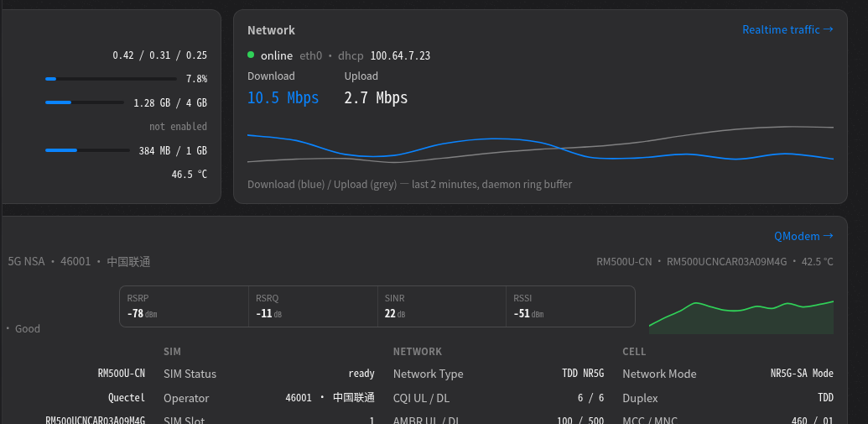Image resolution: width=868 pixels, height=424 pixels.
Task: Click the download/upload traffic chart
Action: tap(540, 145)
